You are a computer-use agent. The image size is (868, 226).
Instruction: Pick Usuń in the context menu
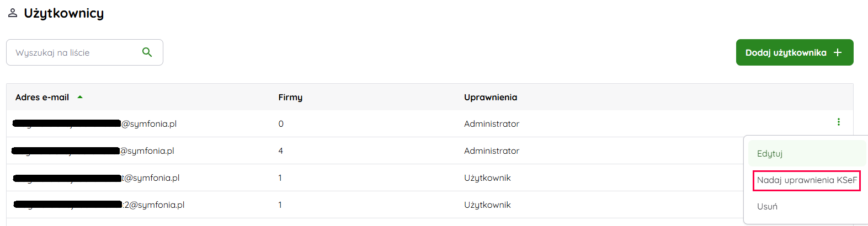click(767, 206)
